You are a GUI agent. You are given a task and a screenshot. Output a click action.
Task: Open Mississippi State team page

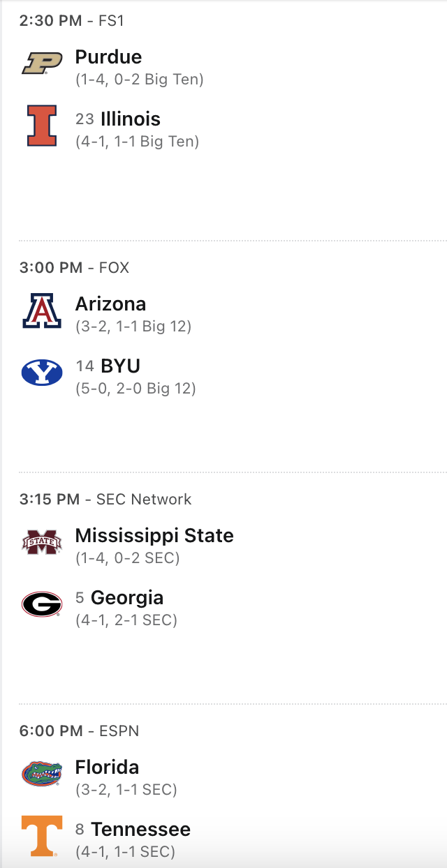point(154,536)
